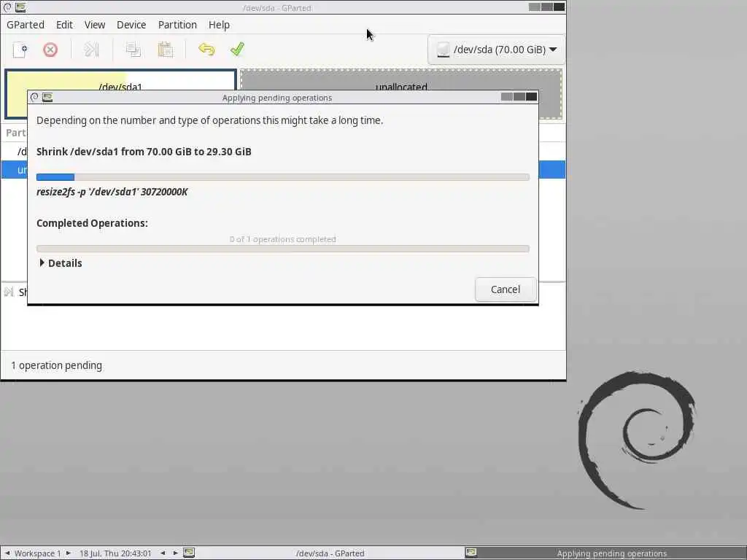Minimize the GParted main window
Screen dimensions: 747x560
535,7
